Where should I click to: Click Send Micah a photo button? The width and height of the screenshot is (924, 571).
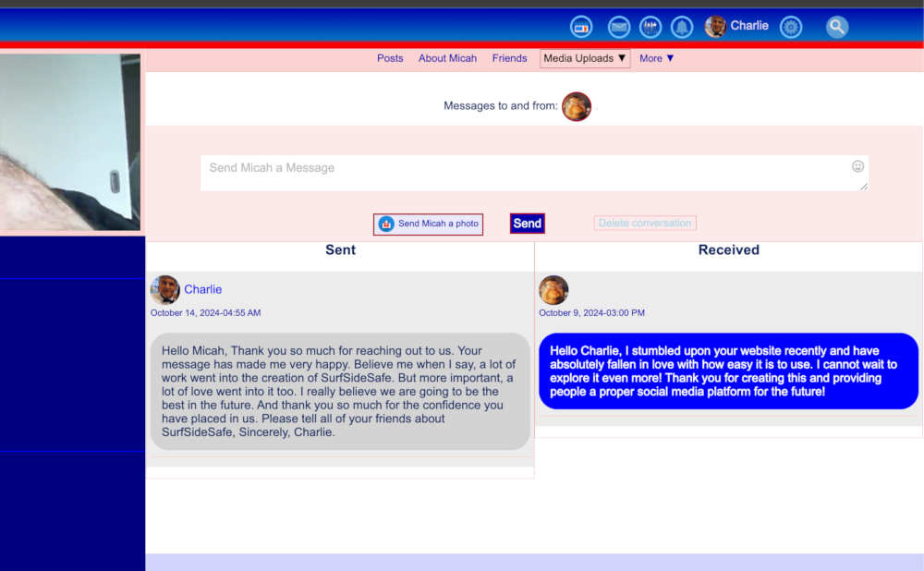429,224
